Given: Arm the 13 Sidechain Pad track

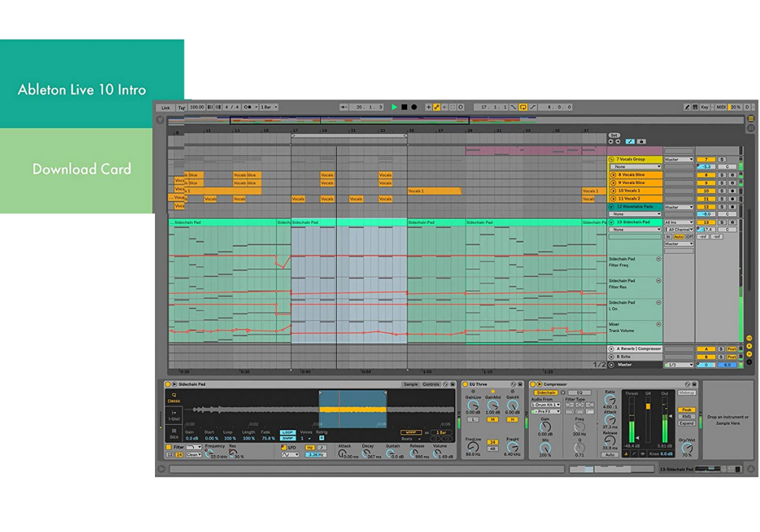Looking at the screenshot, I should 732,222.
